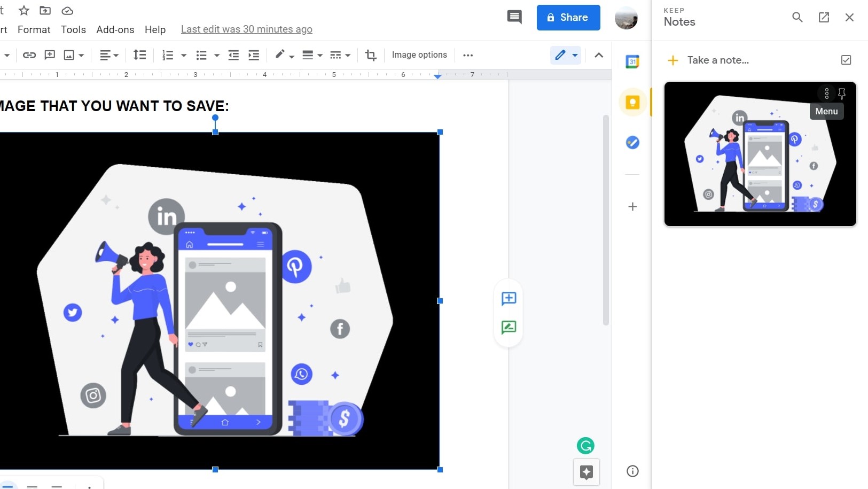Open the Help menu

[x=155, y=29]
